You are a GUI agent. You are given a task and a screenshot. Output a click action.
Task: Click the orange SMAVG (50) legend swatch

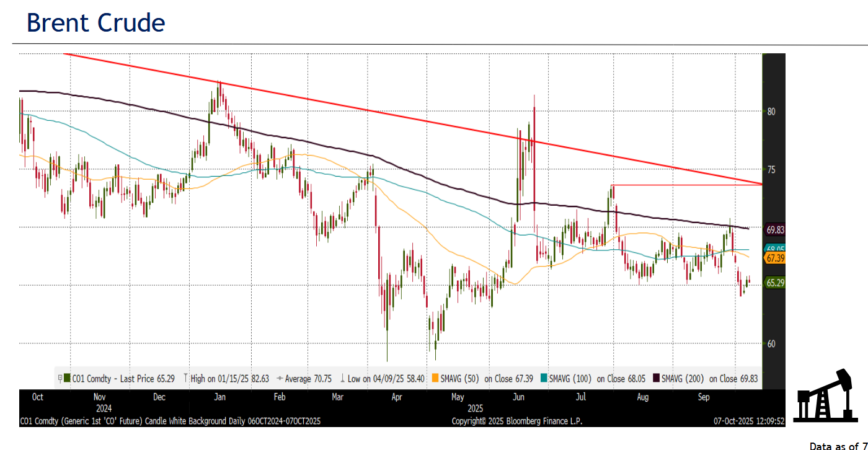coord(435,378)
